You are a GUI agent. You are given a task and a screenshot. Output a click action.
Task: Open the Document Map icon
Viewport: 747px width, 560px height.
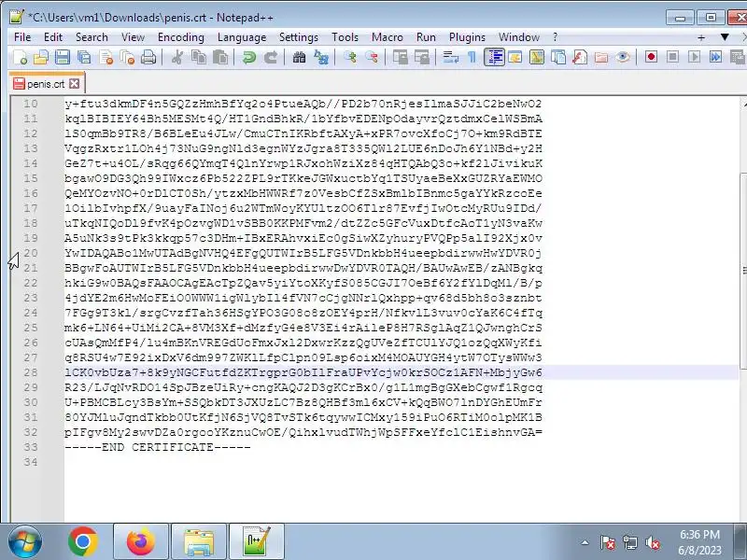(536, 58)
